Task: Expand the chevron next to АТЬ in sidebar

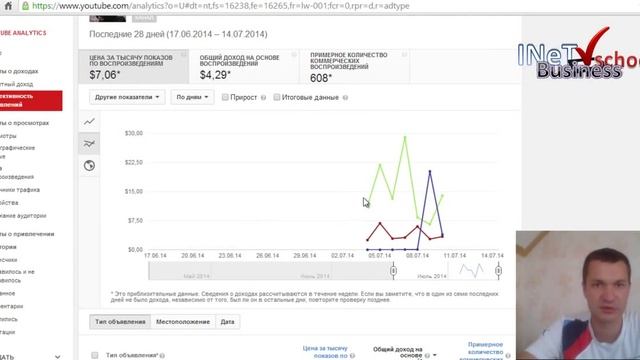Action: pos(58,357)
